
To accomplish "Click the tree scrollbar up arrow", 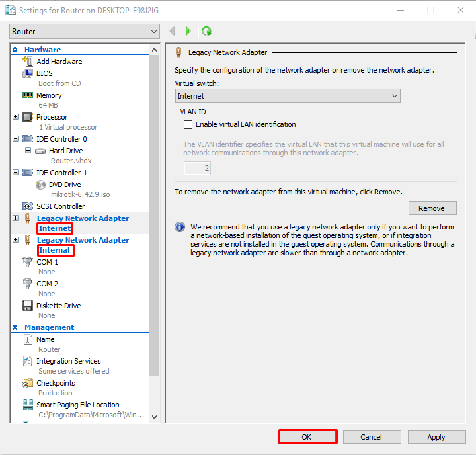I will [154, 50].
